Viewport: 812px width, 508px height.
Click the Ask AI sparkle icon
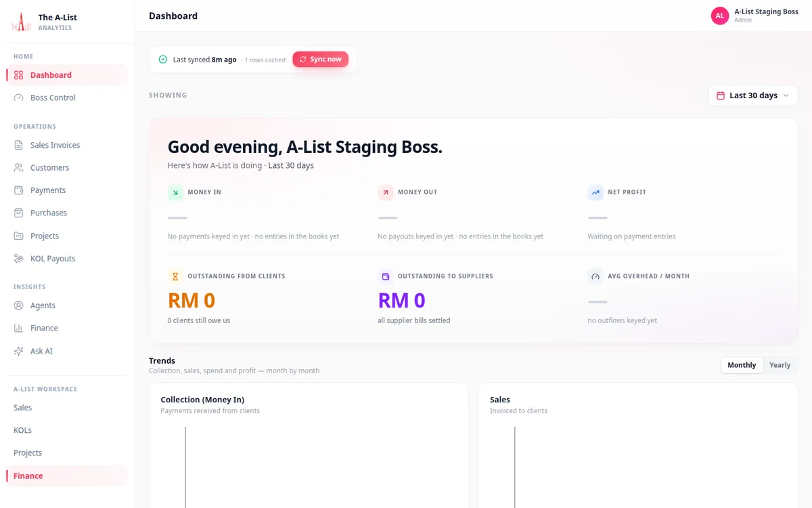pyautogui.click(x=18, y=351)
